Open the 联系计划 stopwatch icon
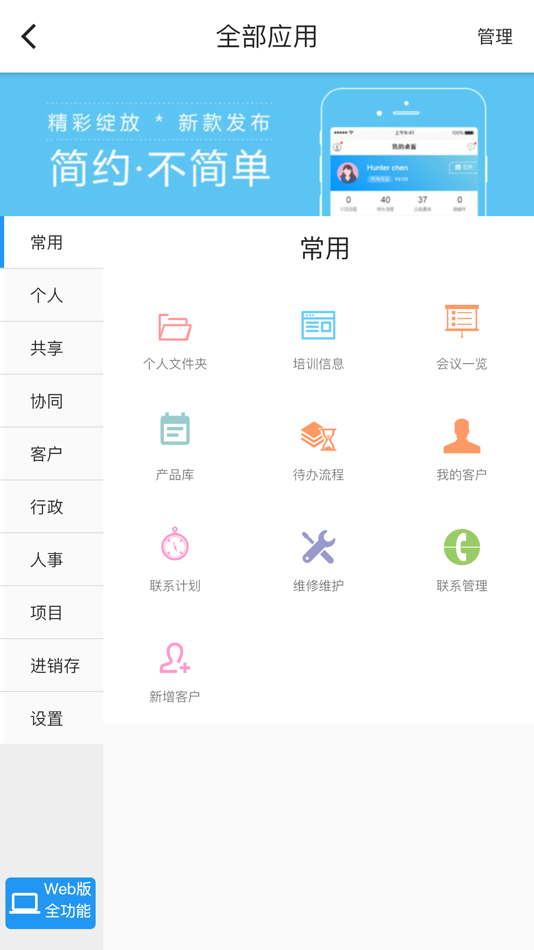Screen dimensions: 534x950 click(175, 543)
